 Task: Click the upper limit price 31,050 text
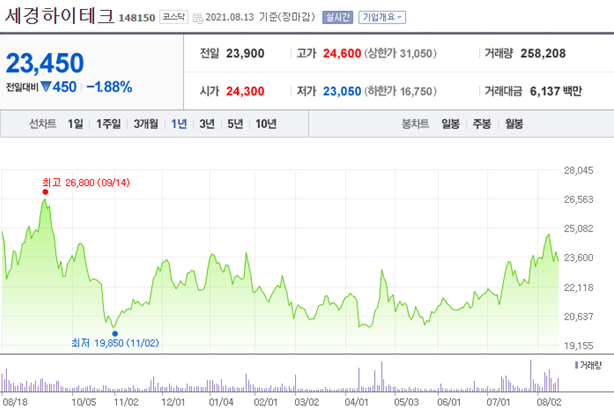click(400, 53)
